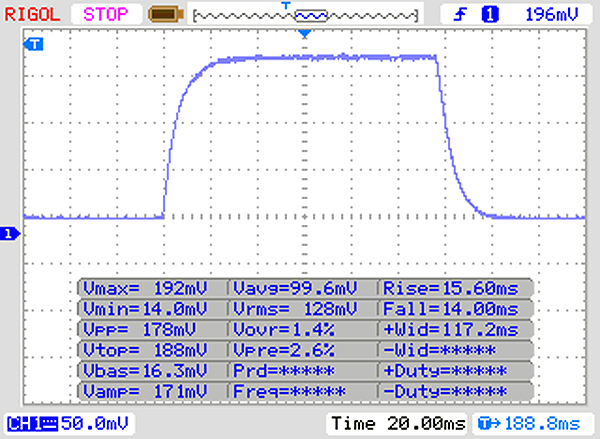Click the Vpp= 178mV measurement
The width and height of the screenshot is (600, 439).
coord(140,330)
